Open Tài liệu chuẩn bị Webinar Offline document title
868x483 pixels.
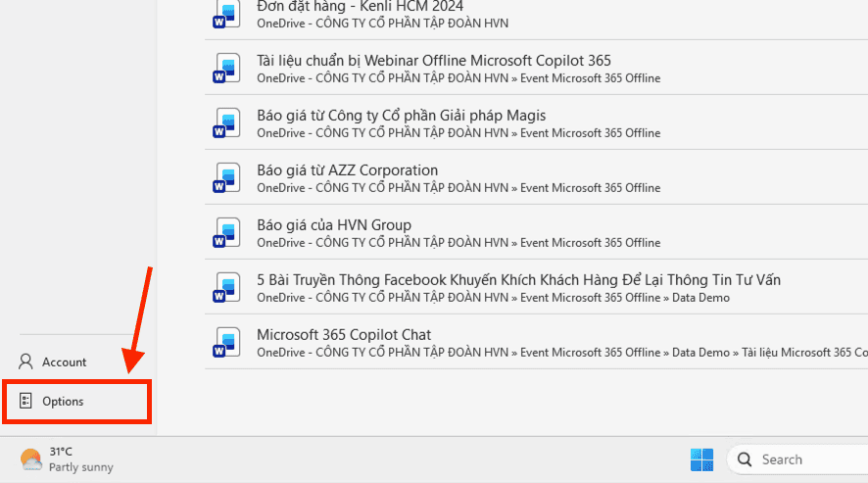433,60
